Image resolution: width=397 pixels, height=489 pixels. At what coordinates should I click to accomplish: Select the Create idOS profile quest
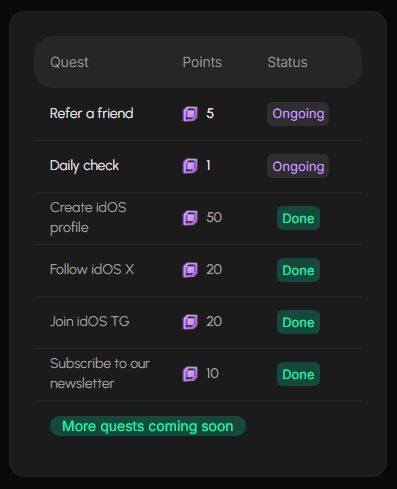[88, 218]
